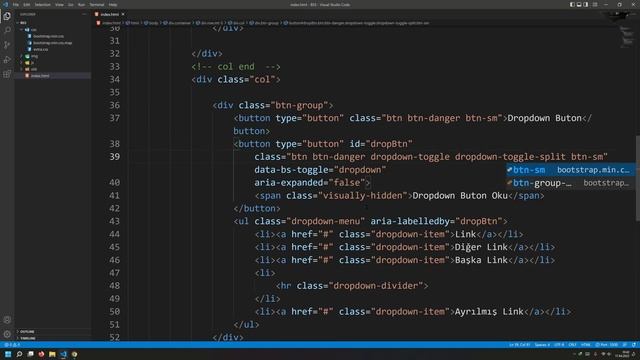Viewport: 640px width, 360px height.
Task: Open bootstrap.min.css.map file in explorer
Action: point(52,43)
